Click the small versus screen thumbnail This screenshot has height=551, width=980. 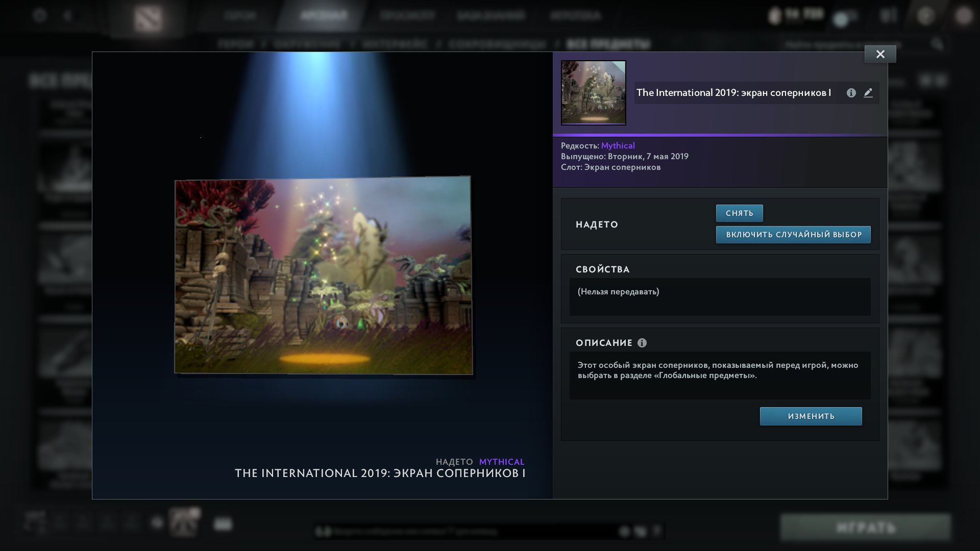[593, 93]
